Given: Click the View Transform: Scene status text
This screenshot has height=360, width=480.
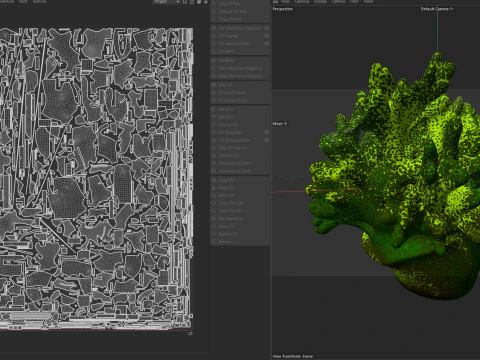Looking at the screenshot, I should click(x=293, y=356).
